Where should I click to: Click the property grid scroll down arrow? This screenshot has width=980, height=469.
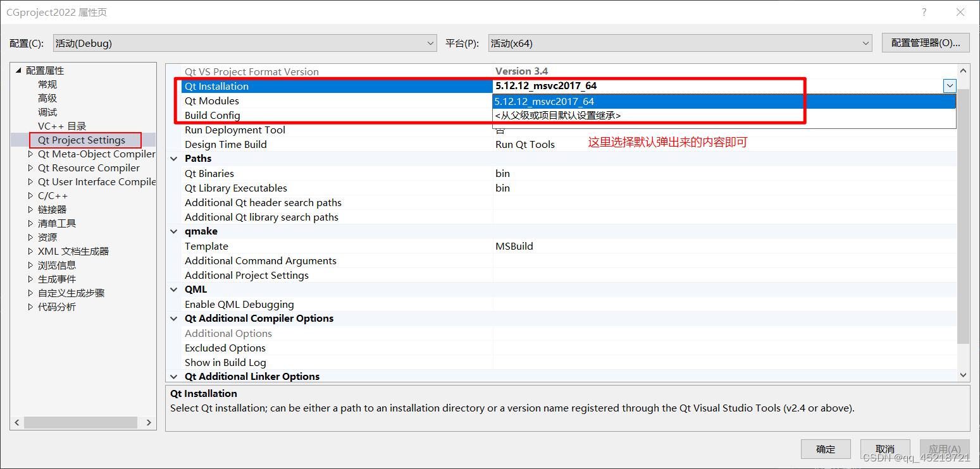click(x=964, y=375)
